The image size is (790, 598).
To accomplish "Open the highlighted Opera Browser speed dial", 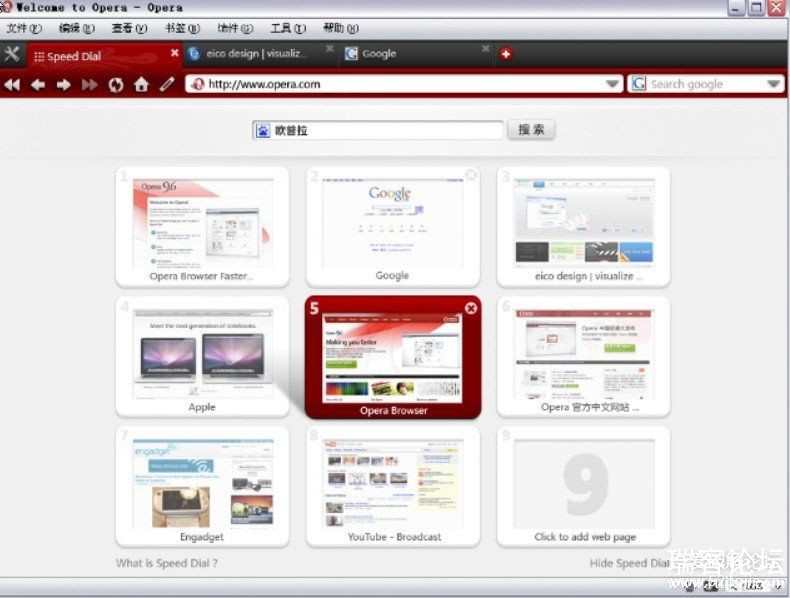I will pyautogui.click(x=393, y=357).
